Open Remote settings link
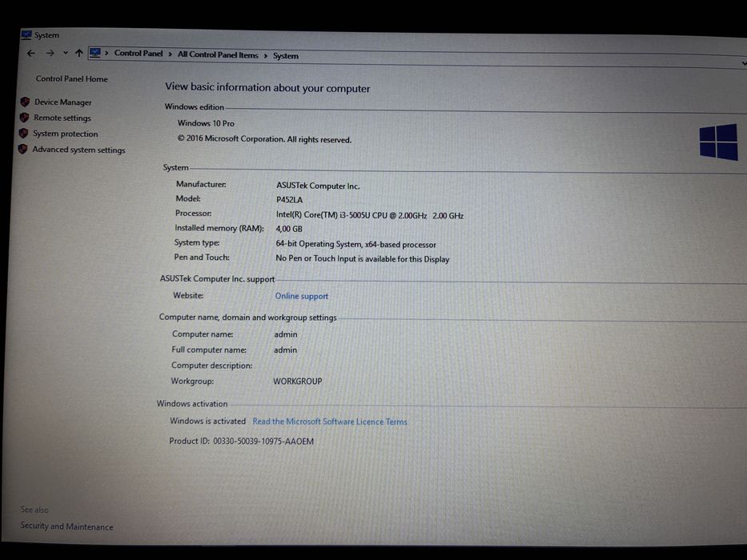The height and width of the screenshot is (560, 747). coord(62,118)
